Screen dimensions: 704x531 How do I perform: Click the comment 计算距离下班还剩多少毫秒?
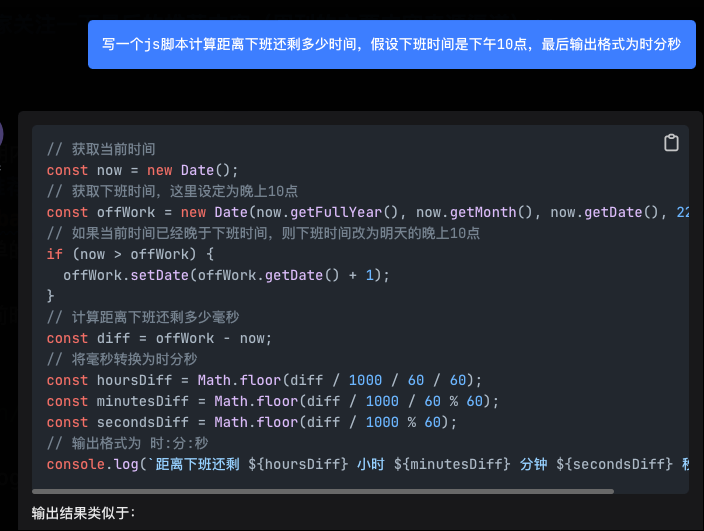(143, 317)
